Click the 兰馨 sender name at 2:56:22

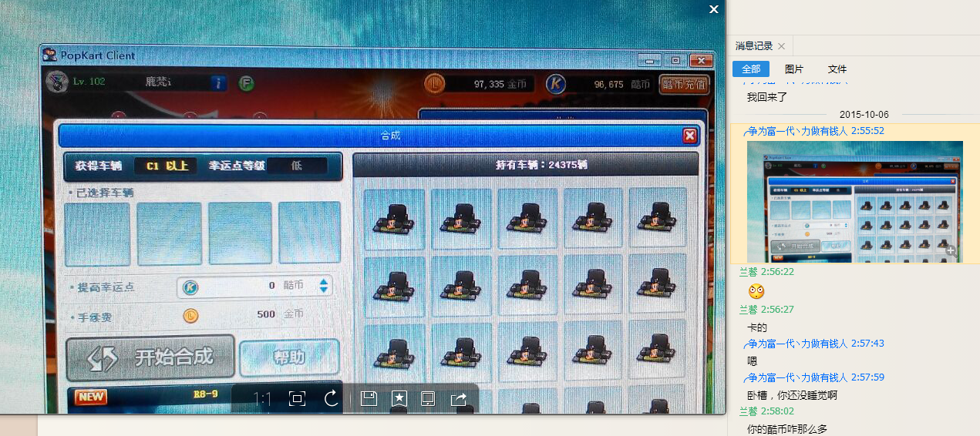point(748,272)
